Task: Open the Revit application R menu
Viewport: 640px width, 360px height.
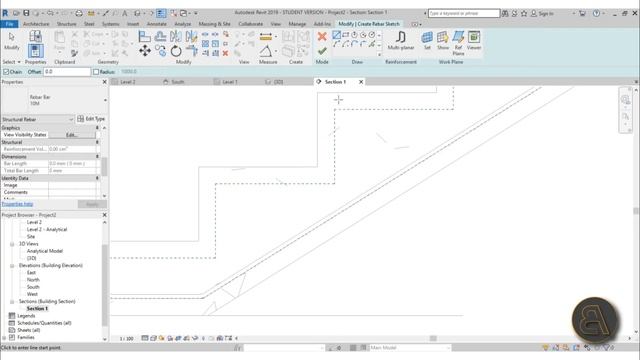Action: click(5, 13)
